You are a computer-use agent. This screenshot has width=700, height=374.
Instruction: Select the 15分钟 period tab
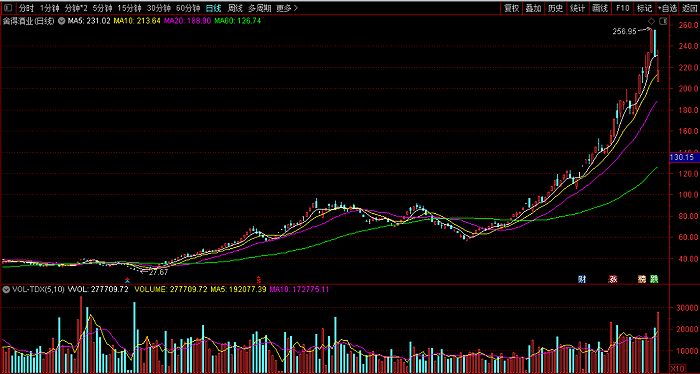pyautogui.click(x=129, y=8)
